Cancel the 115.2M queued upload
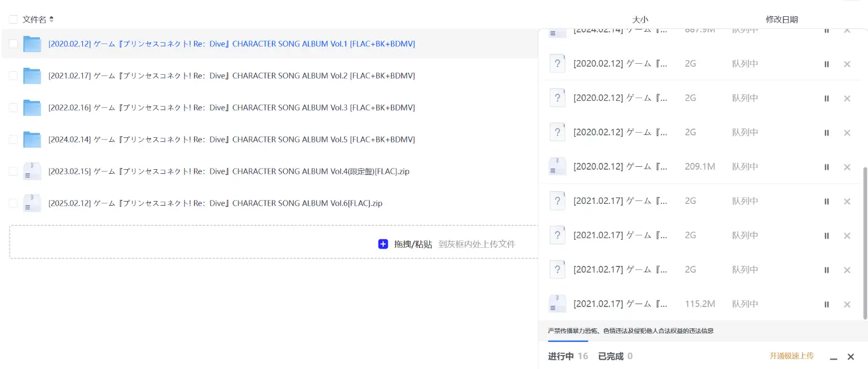This screenshot has width=868, height=369. click(847, 304)
